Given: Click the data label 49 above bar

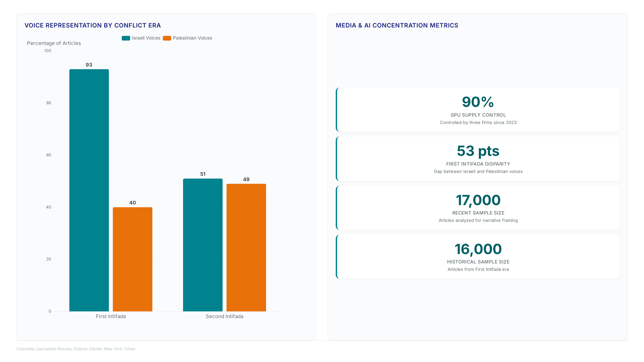Looking at the screenshot, I should tap(246, 179).
